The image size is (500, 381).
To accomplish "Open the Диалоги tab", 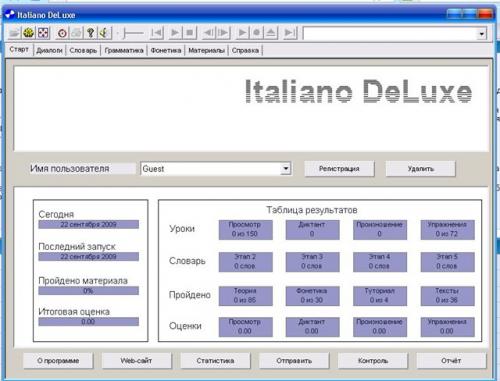I will click(49, 50).
